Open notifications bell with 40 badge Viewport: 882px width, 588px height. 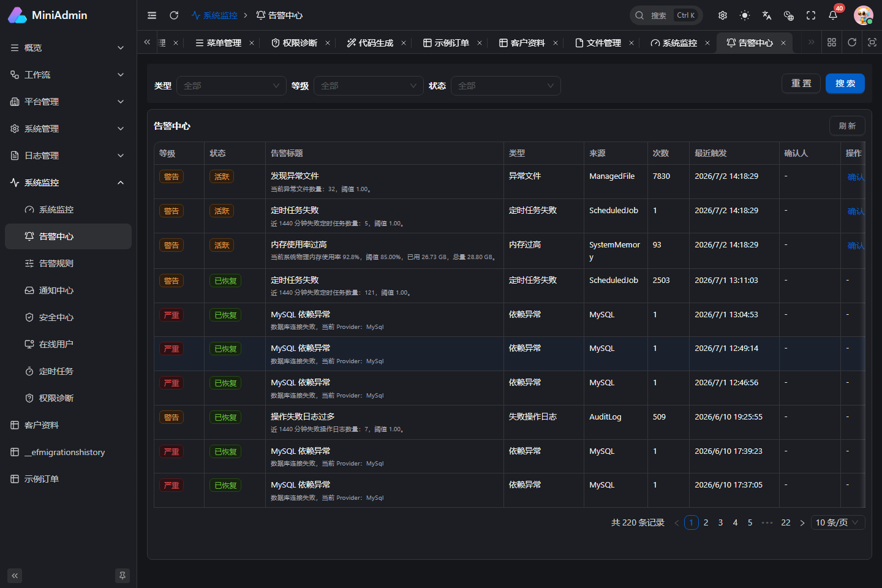point(833,15)
